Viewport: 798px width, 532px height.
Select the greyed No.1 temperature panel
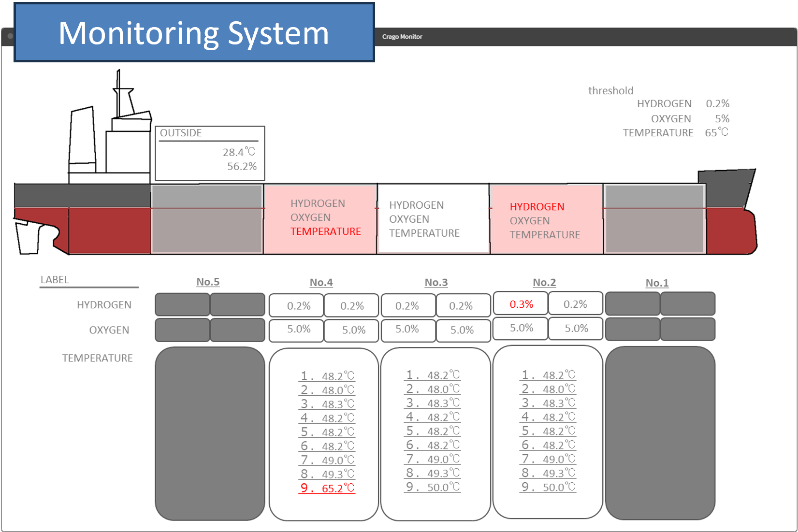(660, 433)
